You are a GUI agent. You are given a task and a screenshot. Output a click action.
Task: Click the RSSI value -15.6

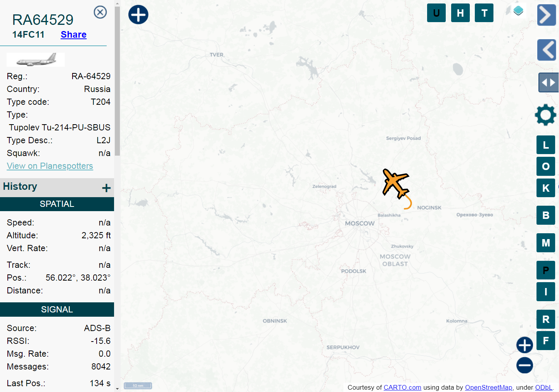coord(101,341)
